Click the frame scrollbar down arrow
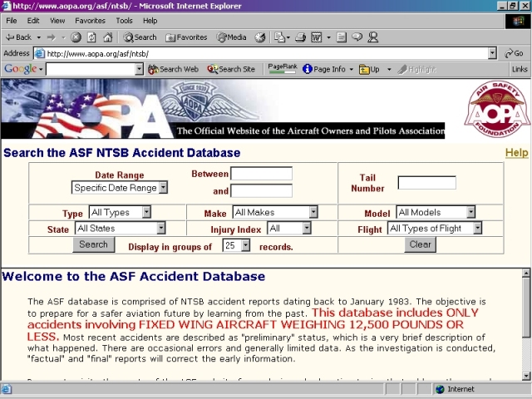Image resolution: width=532 pixels, height=399 pixels. 526,376
